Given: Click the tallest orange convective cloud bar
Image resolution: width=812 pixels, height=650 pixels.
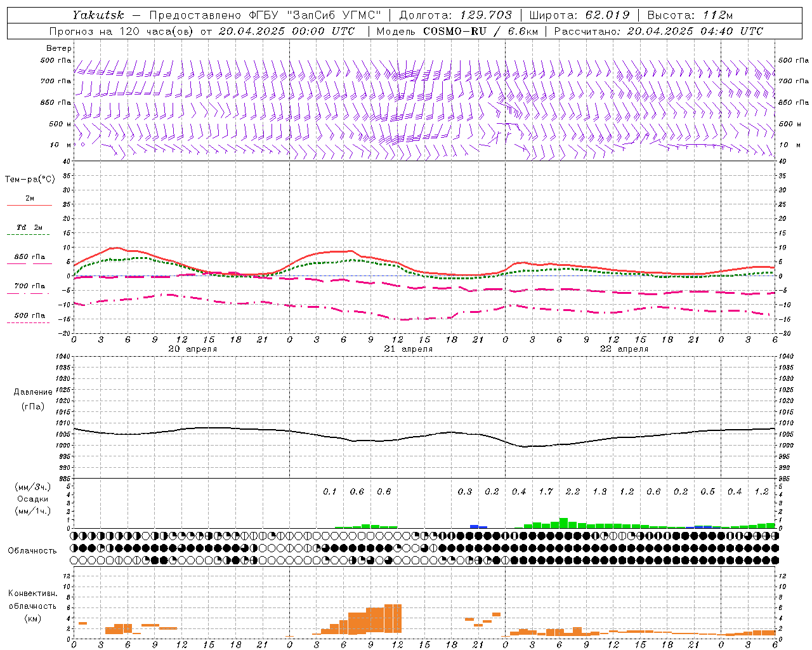Looking at the screenshot, I should (x=393, y=619).
